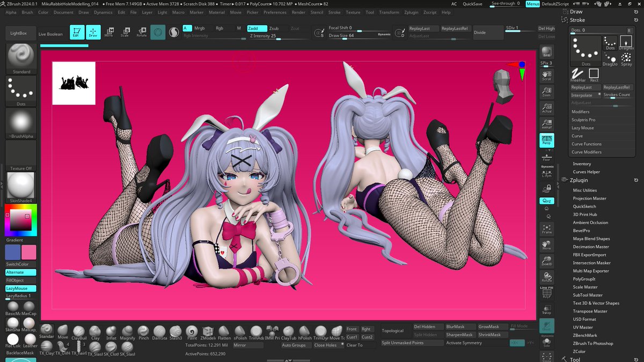This screenshot has width=644, height=362.
Task: Open the SkinShade4 material picker
Action: click(21, 188)
